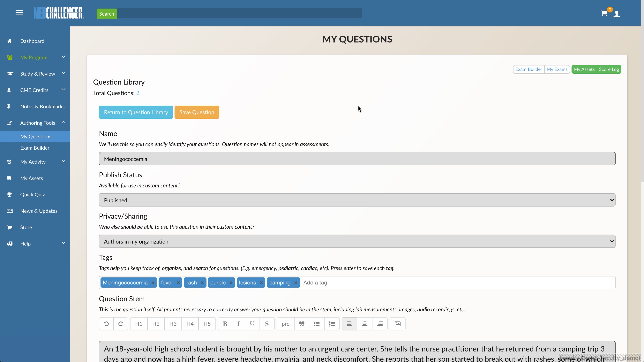Undo last edit in stem toolbar

coord(106,324)
